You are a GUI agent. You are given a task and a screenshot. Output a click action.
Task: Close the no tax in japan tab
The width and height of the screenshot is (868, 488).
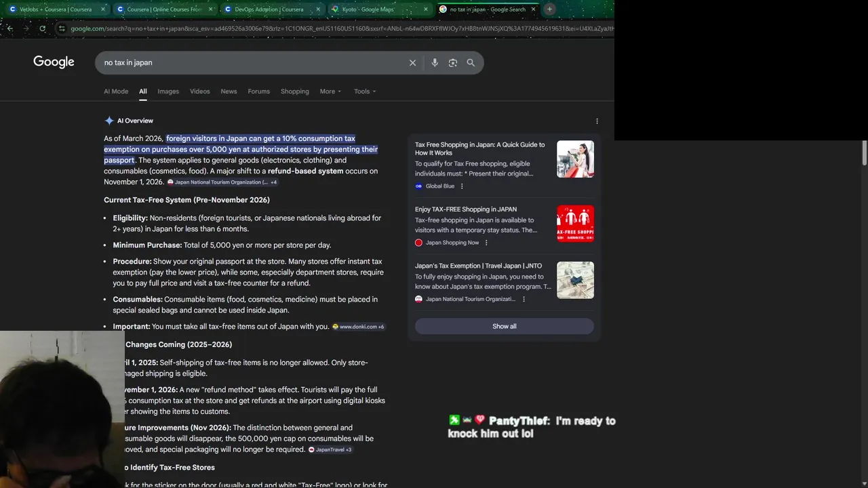pyautogui.click(x=533, y=9)
